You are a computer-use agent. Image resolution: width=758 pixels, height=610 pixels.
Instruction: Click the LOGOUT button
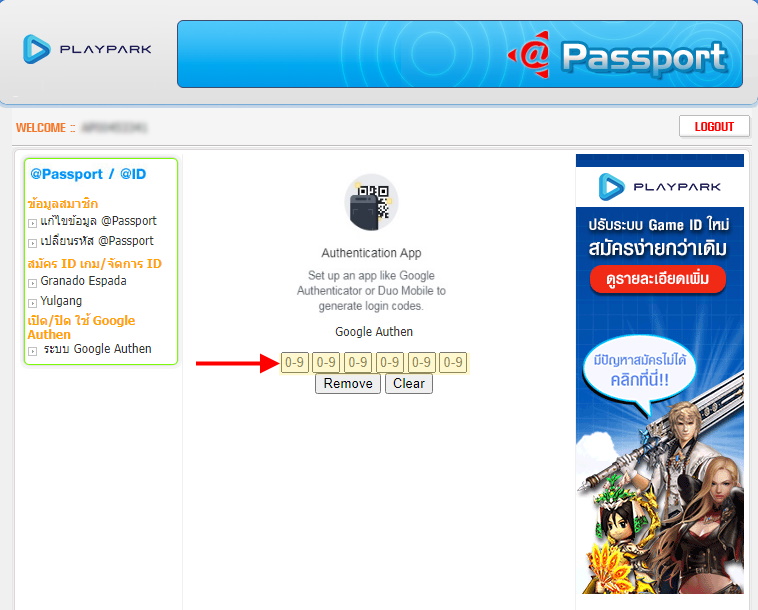[714, 127]
